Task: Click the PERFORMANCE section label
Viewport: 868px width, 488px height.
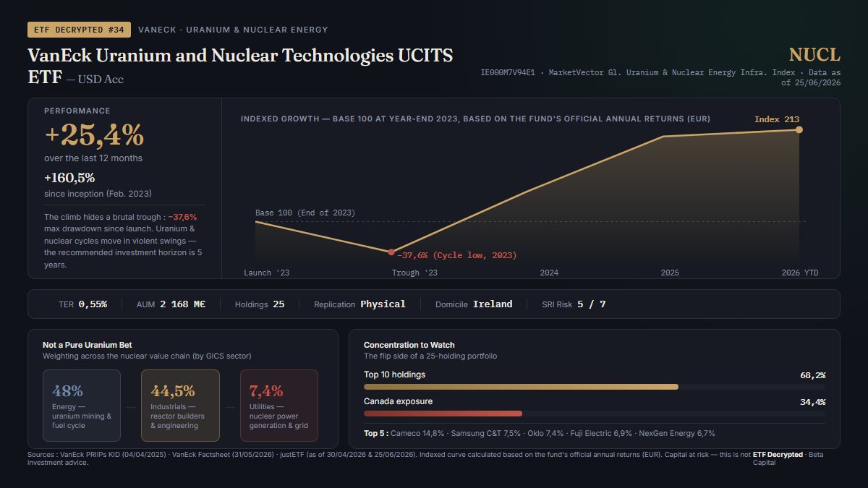Action: pyautogui.click(x=77, y=111)
